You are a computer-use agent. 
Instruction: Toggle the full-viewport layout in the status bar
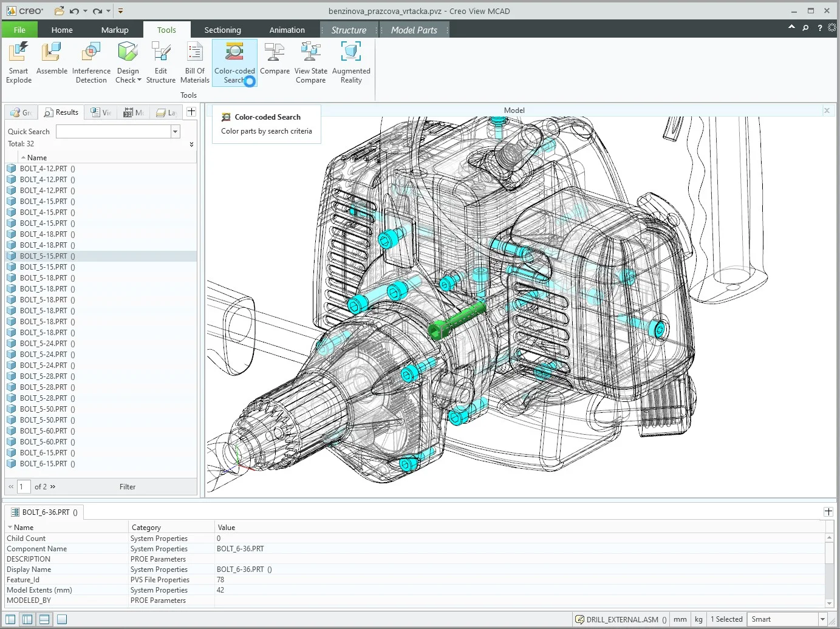pyautogui.click(x=62, y=619)
